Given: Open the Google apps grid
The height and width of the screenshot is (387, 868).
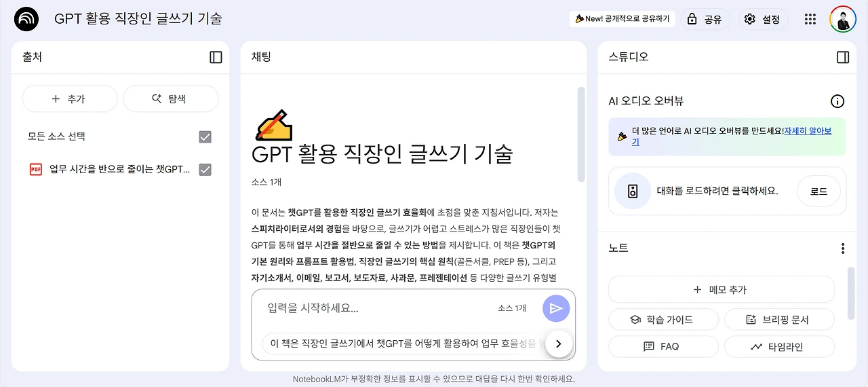Looking at the screenshot, I should [810, 19].
